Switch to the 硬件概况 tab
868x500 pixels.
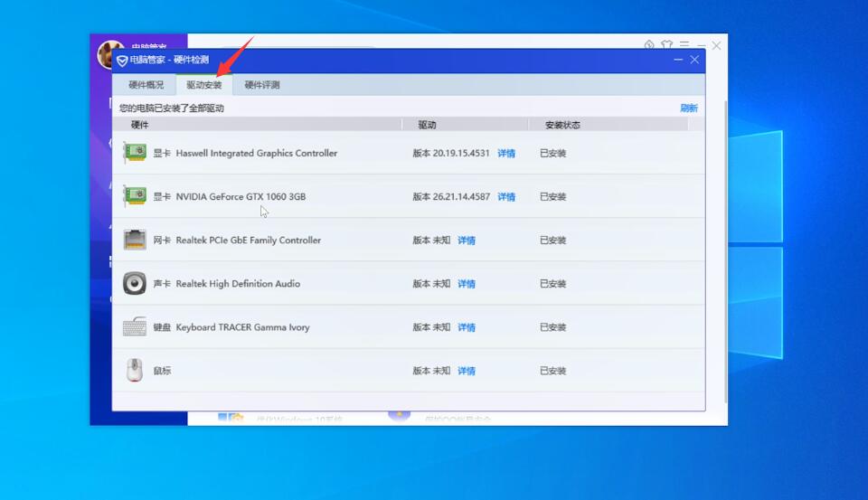pyautogui.click(x=146, y=85)
